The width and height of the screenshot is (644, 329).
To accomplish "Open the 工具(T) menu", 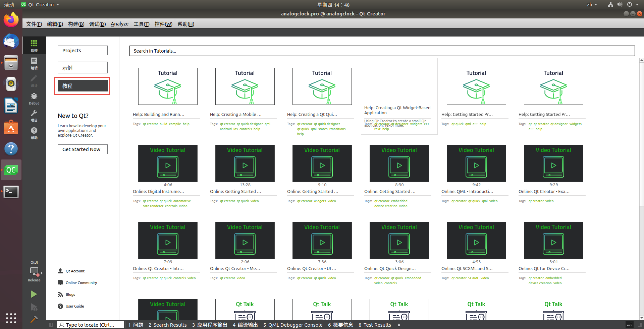I will pos(142,24).
